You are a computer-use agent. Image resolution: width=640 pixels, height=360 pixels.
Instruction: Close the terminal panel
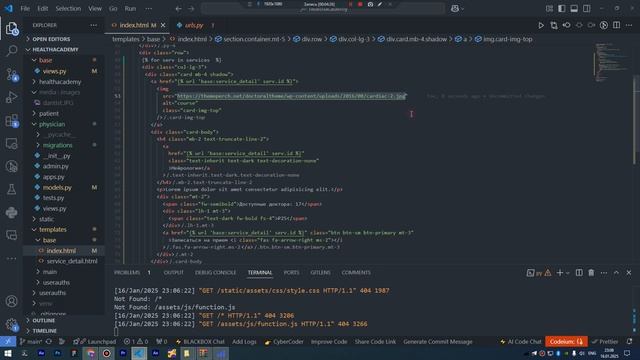(x=629, y=273)
